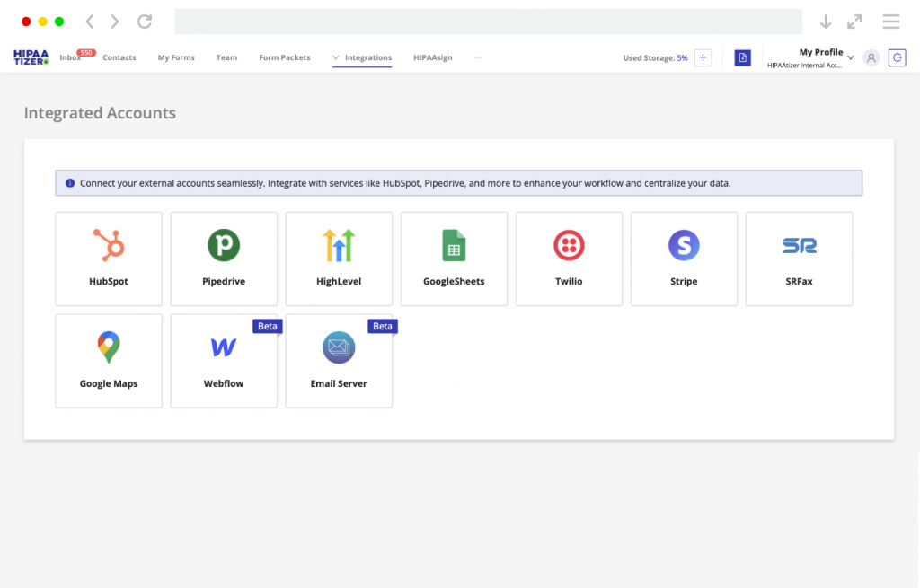This screenshot has height=588, width=920.
Task: Click the 'HIPAAtizer Internal Acc...' account name
Action: click(x=804, y=65)
